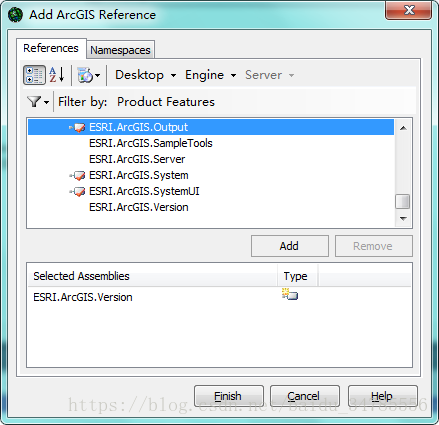Select the categorized view icon

click(x=34, y=75)
